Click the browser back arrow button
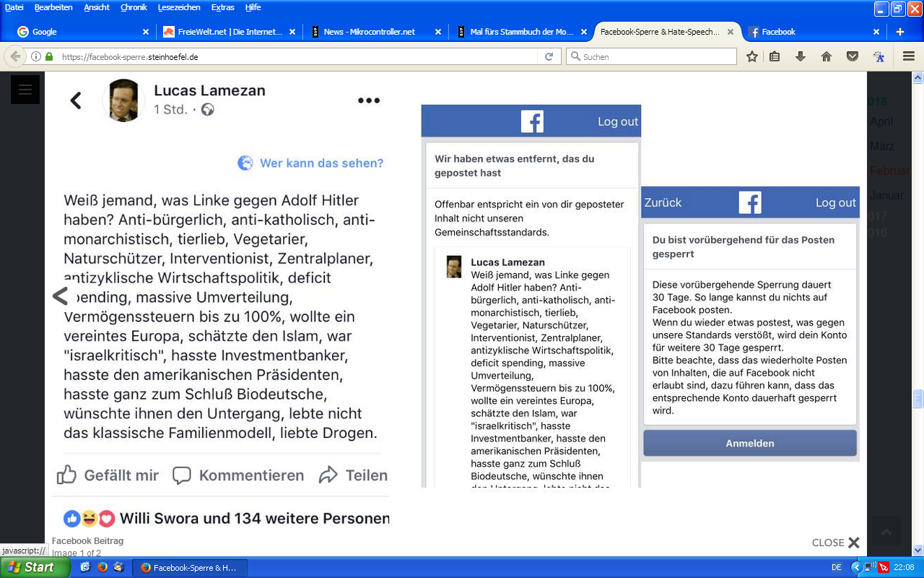This screenshot has height=578, width=924. coord(14,56)
